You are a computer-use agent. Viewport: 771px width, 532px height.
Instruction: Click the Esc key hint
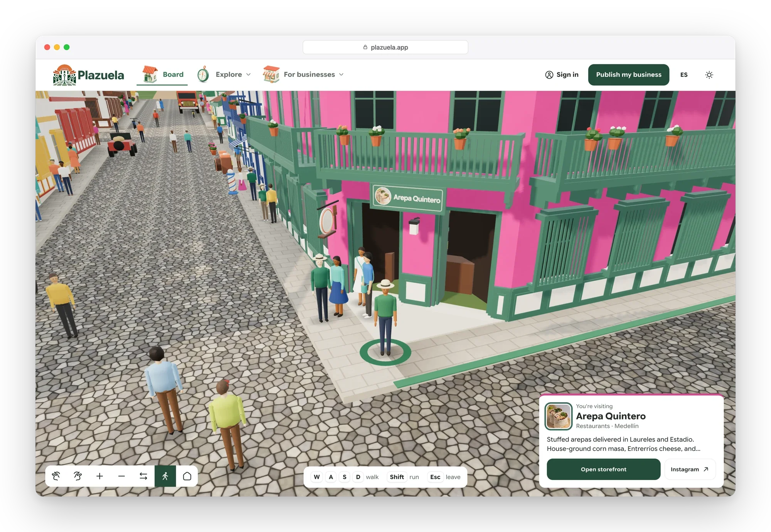[435, 477]
